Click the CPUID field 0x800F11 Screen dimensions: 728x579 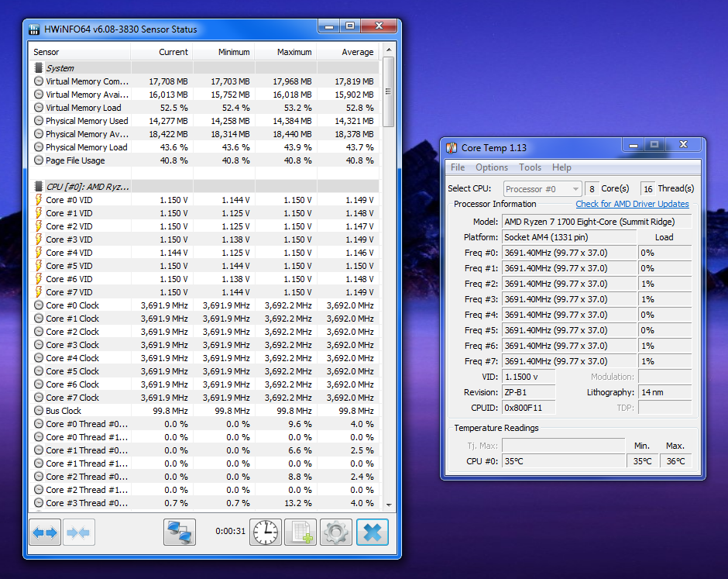[528, 408]
